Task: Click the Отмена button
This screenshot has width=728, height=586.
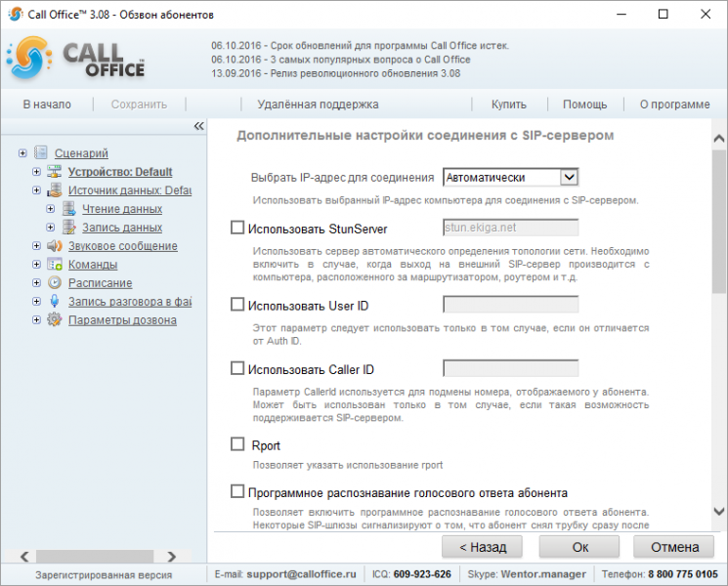Action: pos(673,547)
